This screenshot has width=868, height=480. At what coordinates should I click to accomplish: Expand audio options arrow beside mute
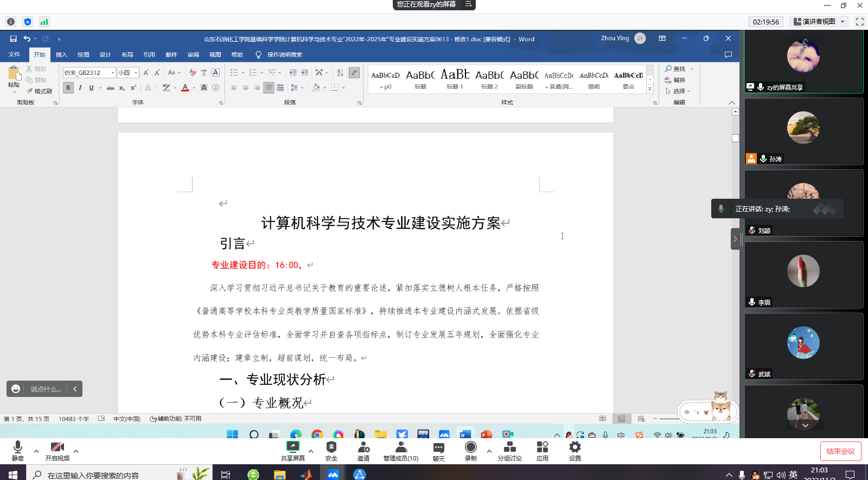36,451
